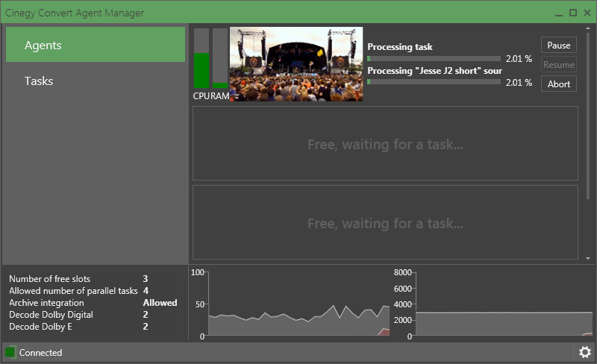Viewport: 597px width, 364px height.
Task: Click the CPU usage history graph
Action: click(299, 304)
